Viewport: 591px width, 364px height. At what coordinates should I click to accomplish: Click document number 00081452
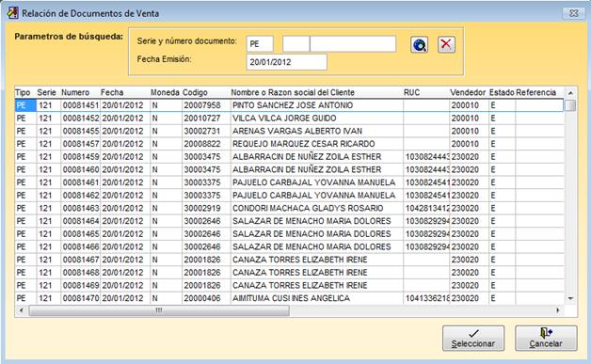pos(81,119)
